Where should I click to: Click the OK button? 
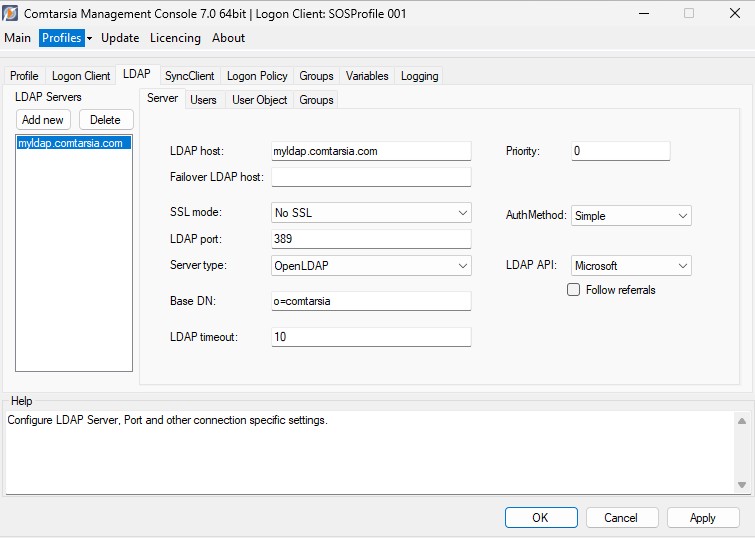click(541, 518)
